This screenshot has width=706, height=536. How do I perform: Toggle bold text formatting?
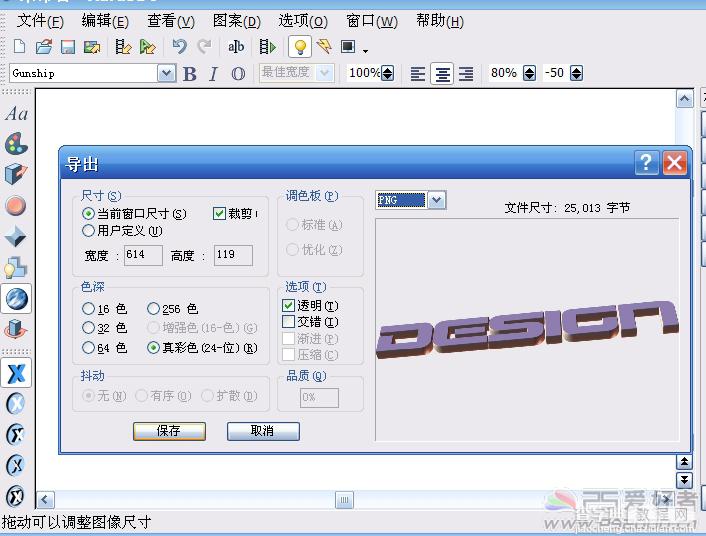click(x=190, y=73)
